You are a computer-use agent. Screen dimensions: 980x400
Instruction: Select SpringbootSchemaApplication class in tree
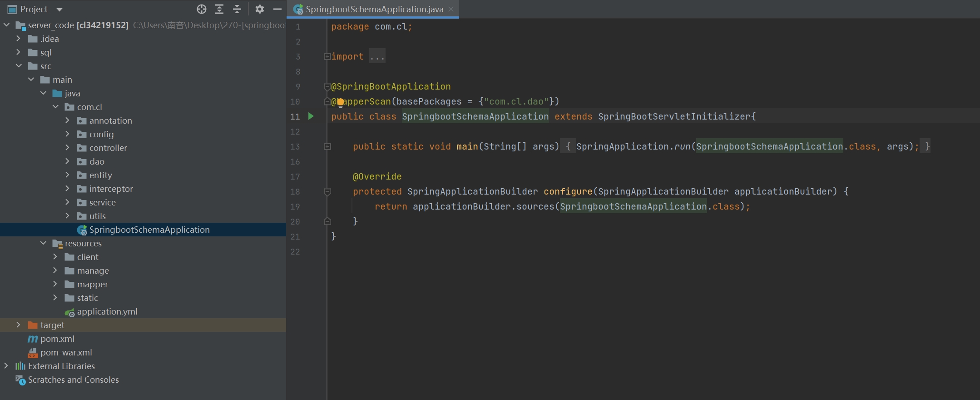click(x=143, y=230)
